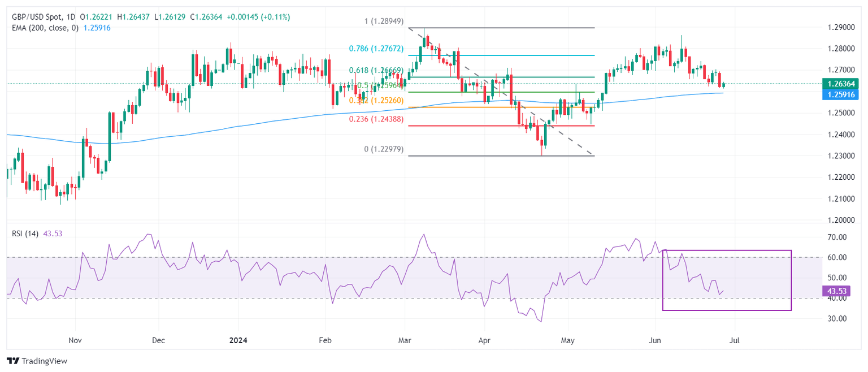Click the 0 (1.22979) bottom Fibonacci label

(384, 149)
